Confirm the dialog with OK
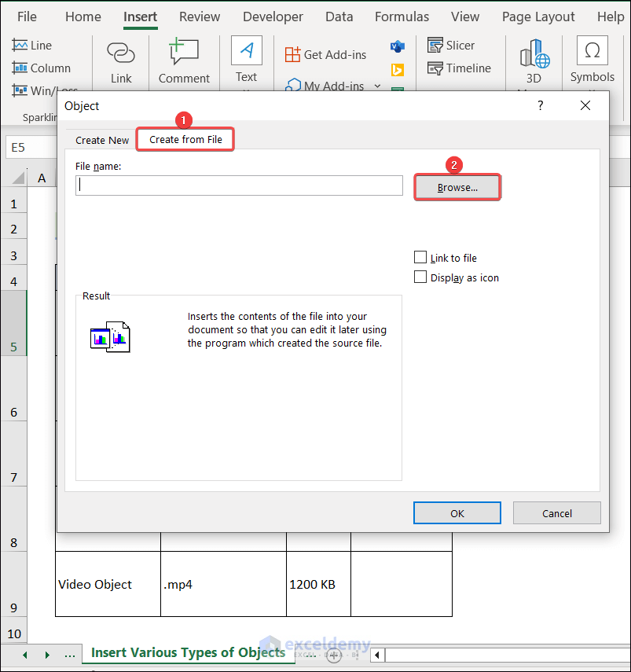This screenshot has height=672, width=631. (457, 513)
